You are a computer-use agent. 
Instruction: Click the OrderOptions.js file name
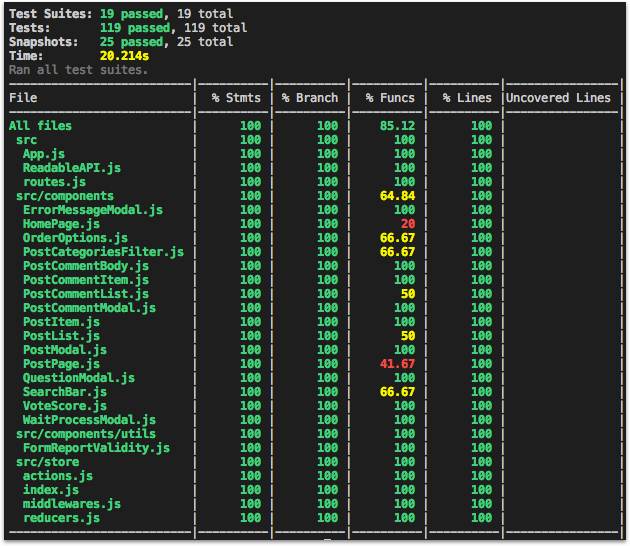tap(75, 238)
